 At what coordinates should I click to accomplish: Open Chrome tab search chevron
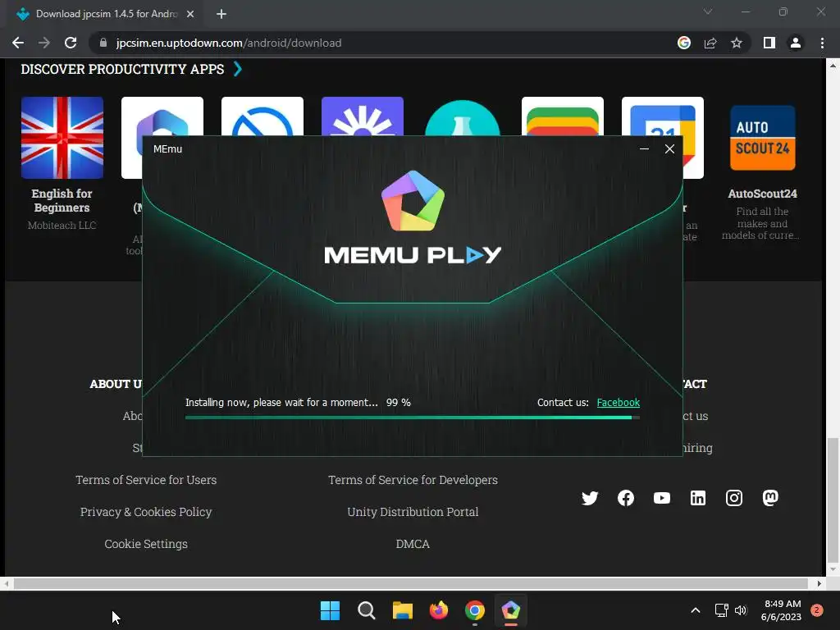(708, 11)
